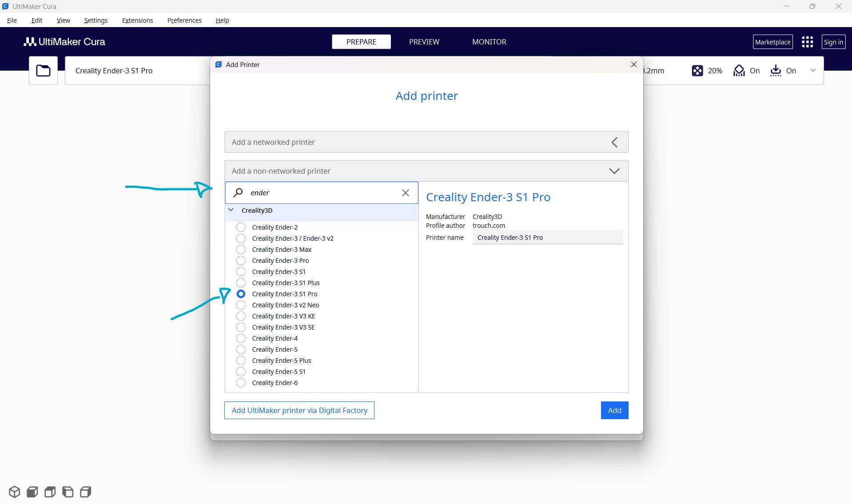
Task: Click the UltiMaker Cura logo
Action: click(64, 42)
